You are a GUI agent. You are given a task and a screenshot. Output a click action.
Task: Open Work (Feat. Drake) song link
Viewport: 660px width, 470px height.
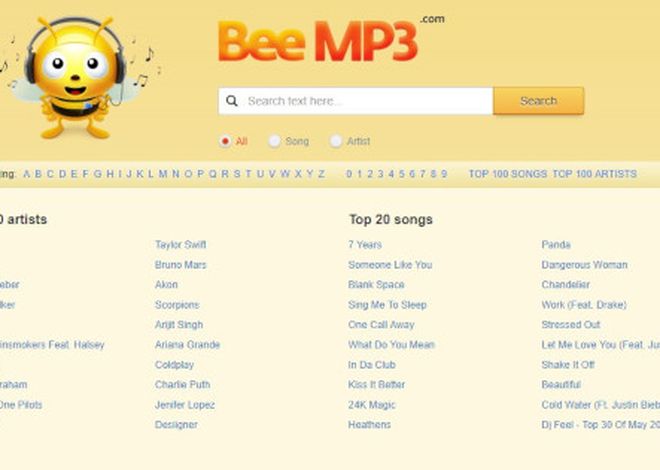tap(584, 305)
